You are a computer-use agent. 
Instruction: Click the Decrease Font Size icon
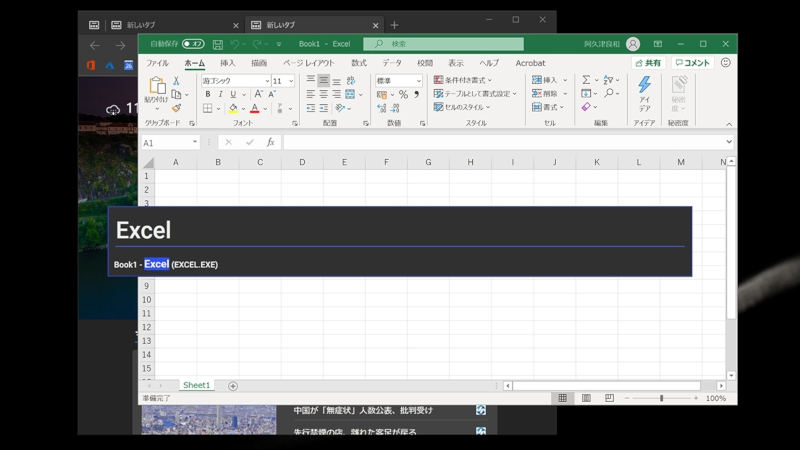tap(272, 94)
